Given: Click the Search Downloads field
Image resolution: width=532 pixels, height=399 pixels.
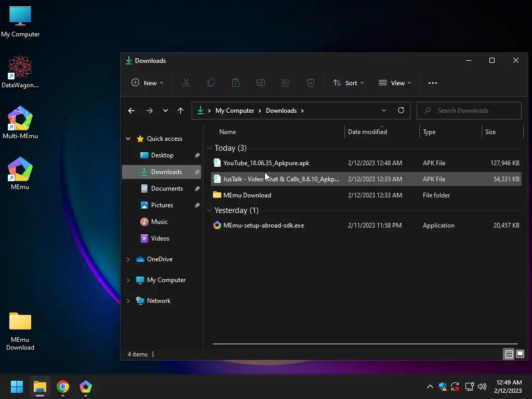Looking at the screenshot, I should [x=469, y=111].
